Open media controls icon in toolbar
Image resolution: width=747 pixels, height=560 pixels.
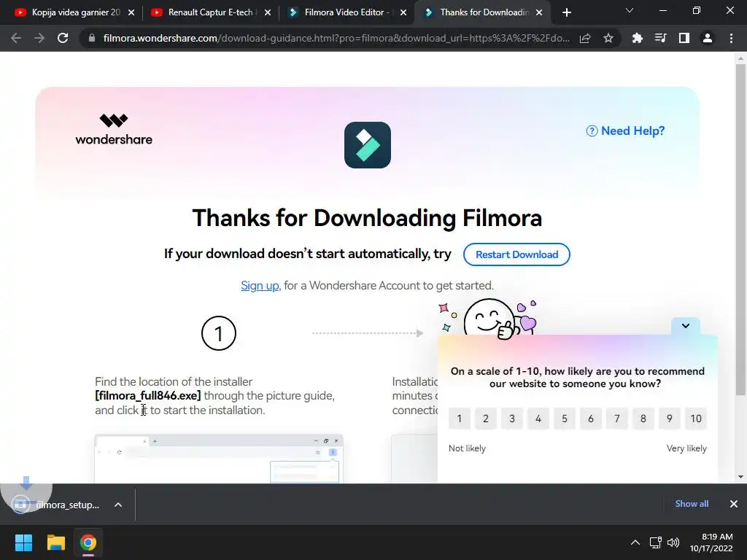click(x=660, y=38)
